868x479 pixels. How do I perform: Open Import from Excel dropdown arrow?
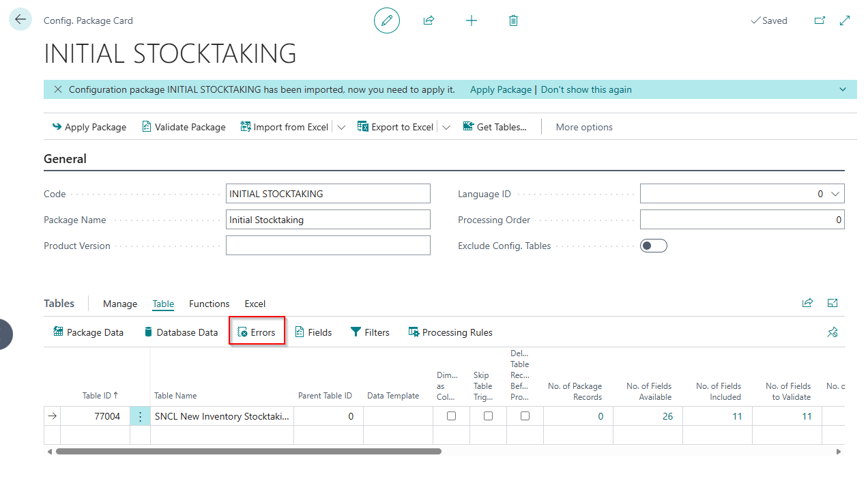click(x=341, y=127)
